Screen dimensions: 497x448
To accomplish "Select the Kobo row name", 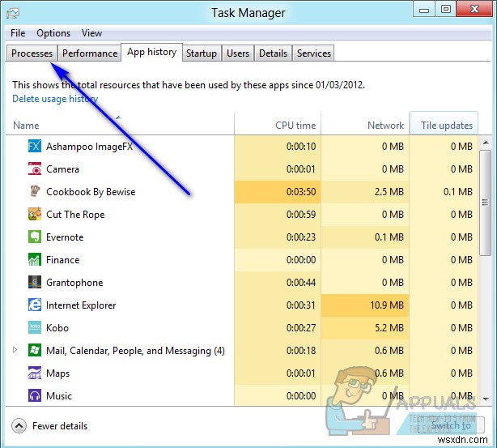I will tap(57, 328).
